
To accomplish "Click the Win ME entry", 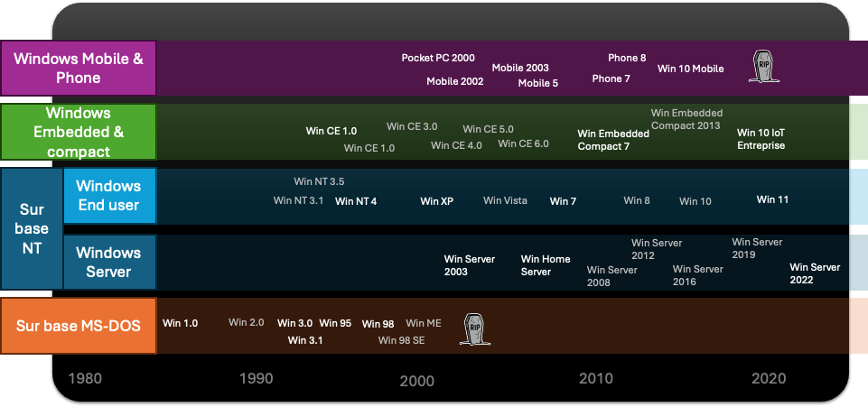I will [x=424, y=323].
